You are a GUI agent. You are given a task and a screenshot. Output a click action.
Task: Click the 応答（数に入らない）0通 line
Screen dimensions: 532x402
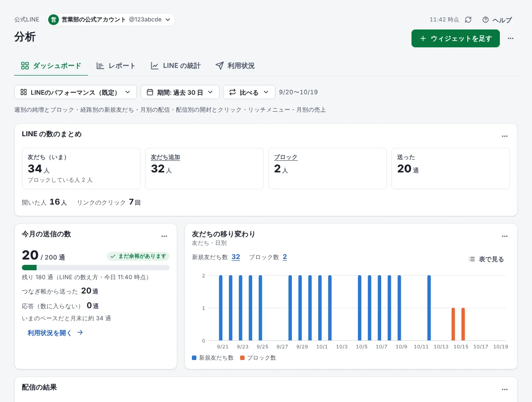60,306
